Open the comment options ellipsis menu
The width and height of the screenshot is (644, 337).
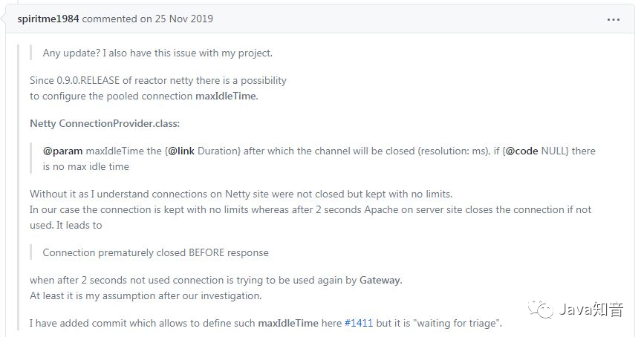click(x=614, y=19)
